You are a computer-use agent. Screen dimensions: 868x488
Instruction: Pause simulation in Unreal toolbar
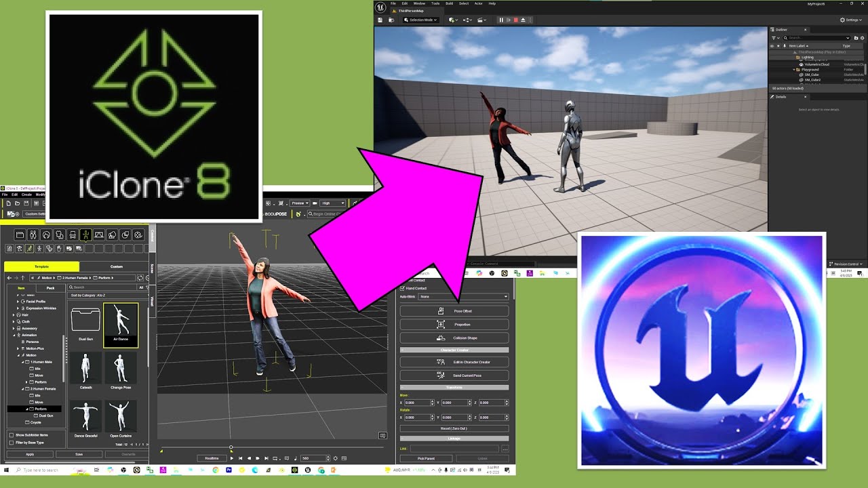pos(501,20)
